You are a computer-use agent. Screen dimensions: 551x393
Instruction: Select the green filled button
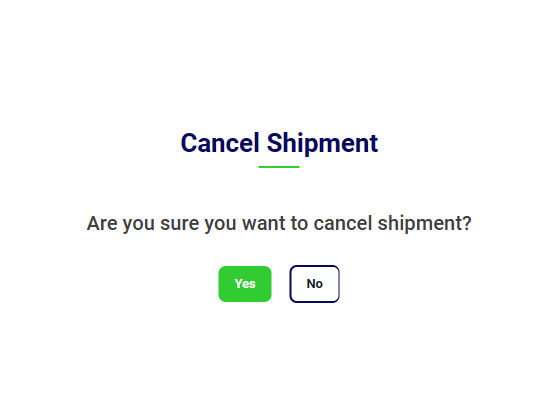[x=245, y=284]
